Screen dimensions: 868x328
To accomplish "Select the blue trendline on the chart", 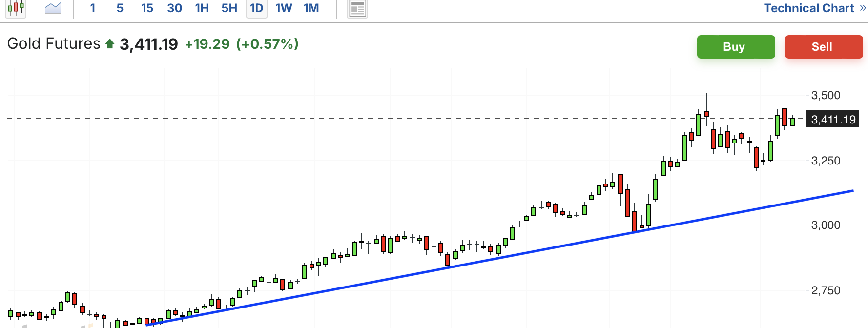I will [x=499, y=258].
